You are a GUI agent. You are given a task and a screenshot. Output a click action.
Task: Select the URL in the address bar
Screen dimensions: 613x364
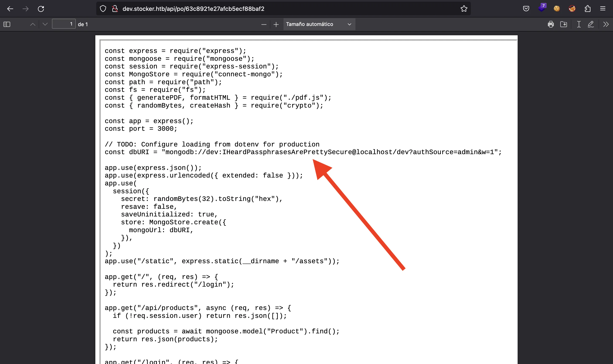coord(193,9)
